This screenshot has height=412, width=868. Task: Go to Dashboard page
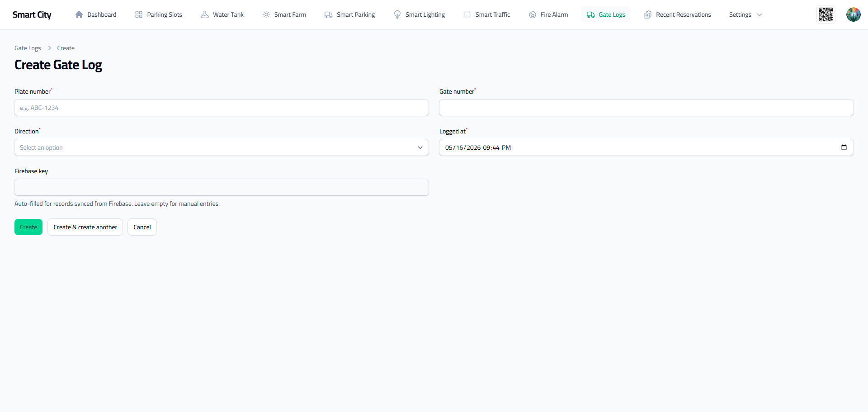pyautogui.click(x=96, y=14)
